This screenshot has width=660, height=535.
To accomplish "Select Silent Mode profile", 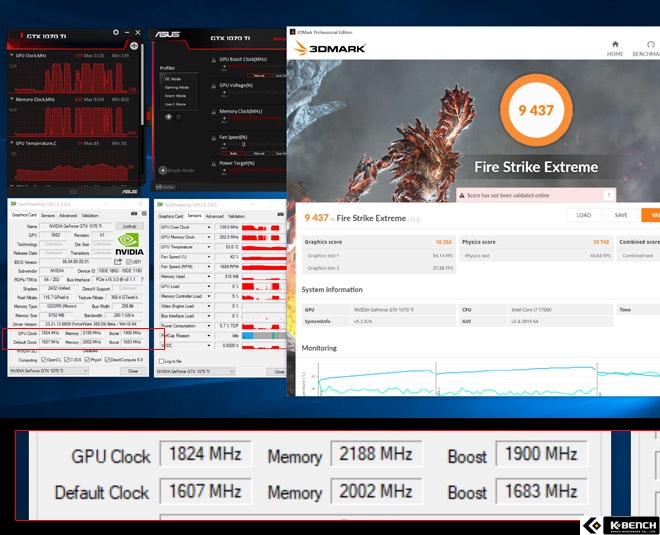I will (176, 96).
